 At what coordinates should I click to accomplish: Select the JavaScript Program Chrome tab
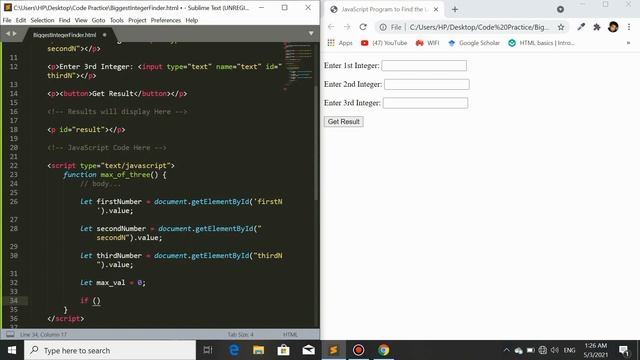(384, 9)
